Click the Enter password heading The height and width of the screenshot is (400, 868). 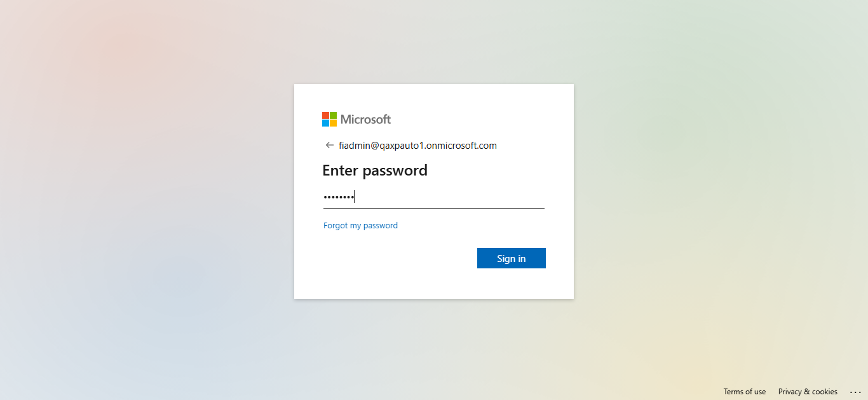click(374, 170)
